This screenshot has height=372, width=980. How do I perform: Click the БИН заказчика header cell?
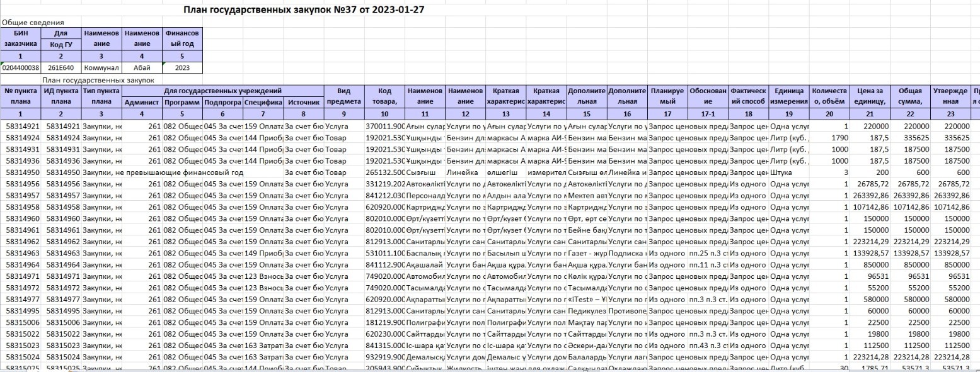point(21,38)
